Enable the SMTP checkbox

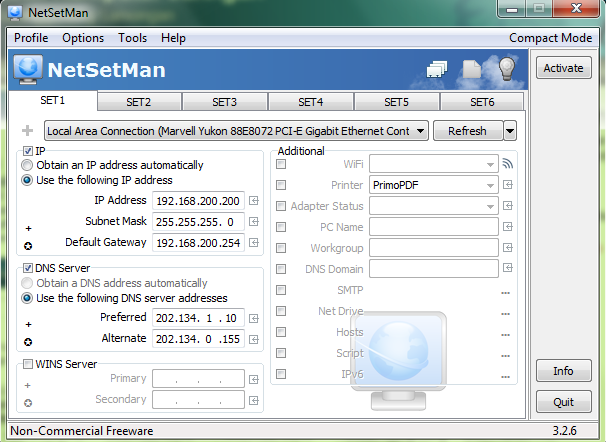tap(281, 290)
